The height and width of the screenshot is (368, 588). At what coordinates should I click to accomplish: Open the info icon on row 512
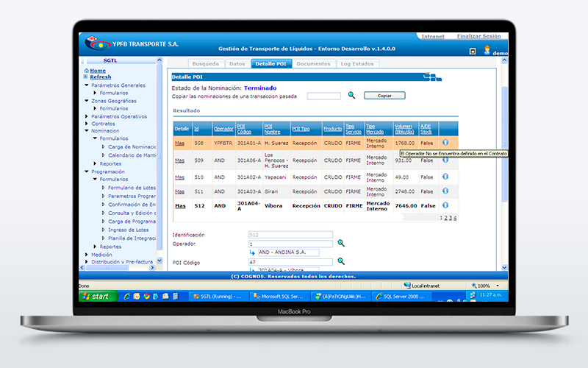pos(445,205)
